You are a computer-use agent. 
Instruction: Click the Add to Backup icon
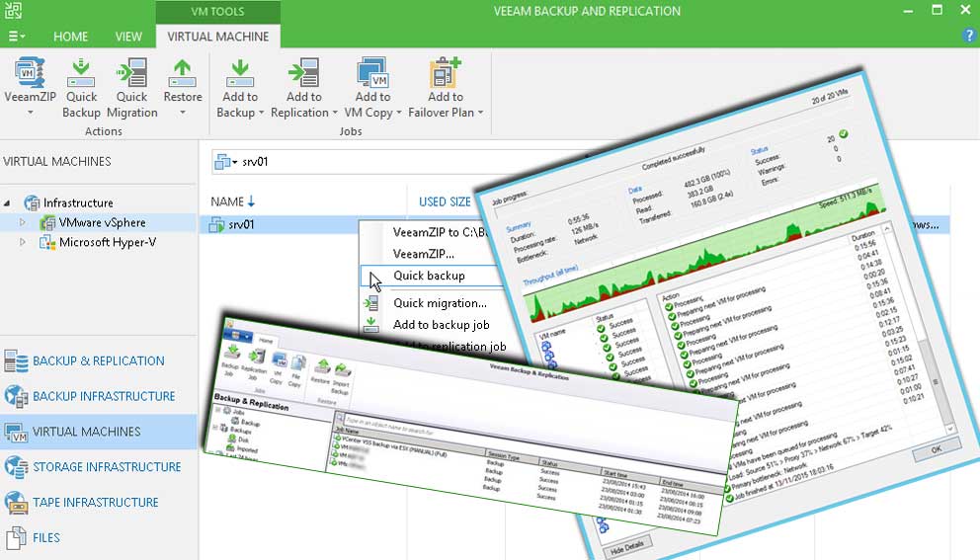point(240,72)
